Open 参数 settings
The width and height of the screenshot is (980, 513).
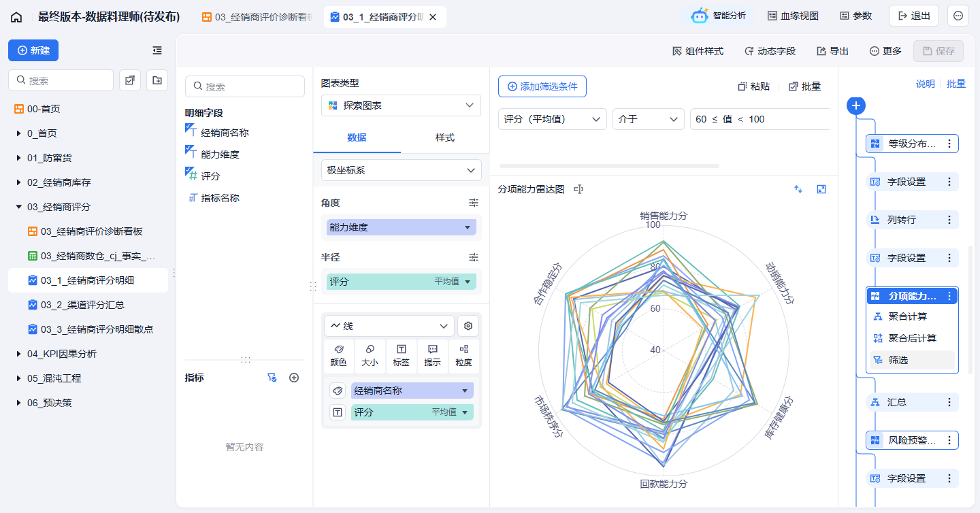(855, 16)
